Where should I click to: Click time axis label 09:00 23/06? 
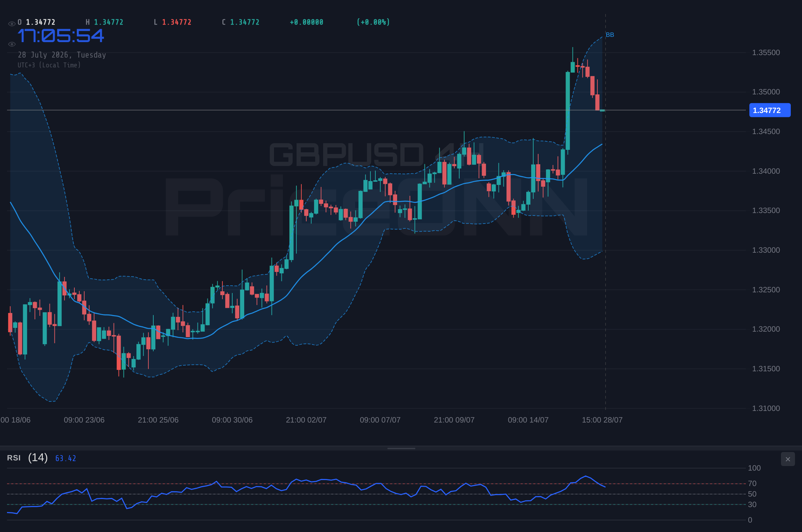pyautogui.click(x=84, y=420)
